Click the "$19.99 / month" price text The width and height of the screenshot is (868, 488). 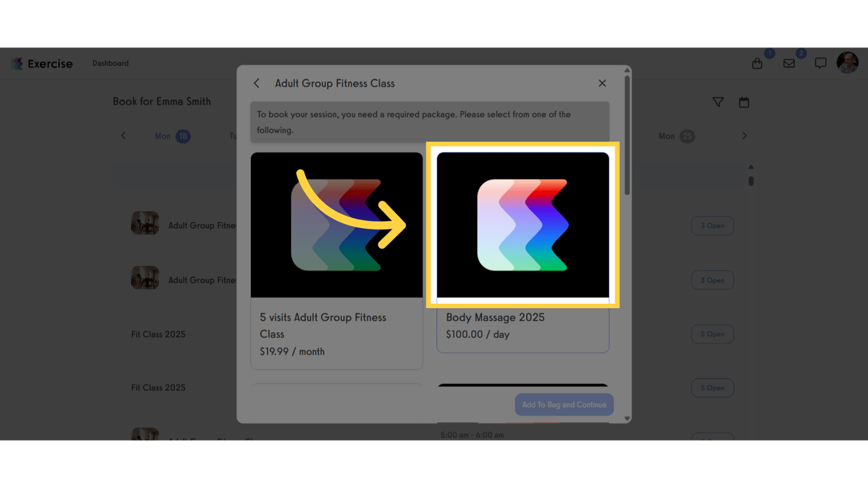click(292, 351)
